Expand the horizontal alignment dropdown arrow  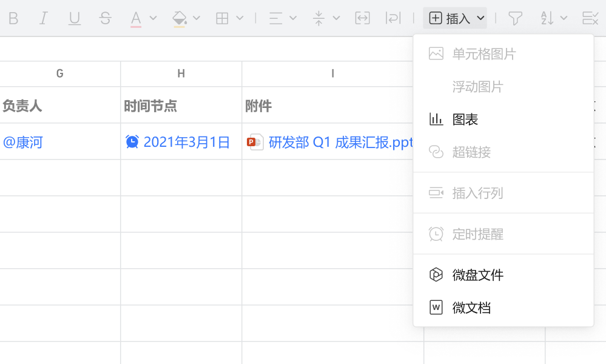[293, 18]
